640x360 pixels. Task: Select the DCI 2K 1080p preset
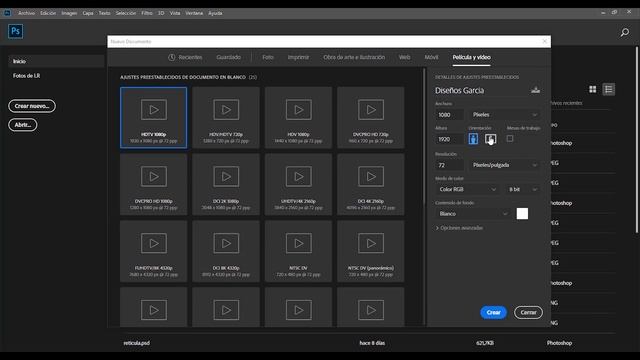(x=226, y=184)
